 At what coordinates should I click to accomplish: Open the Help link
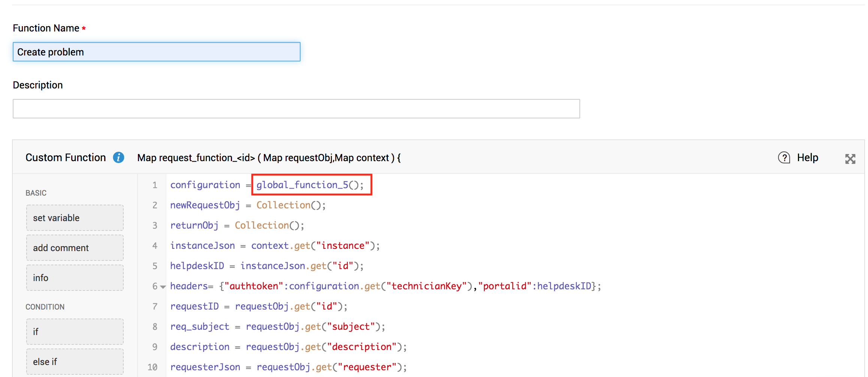point(807,158)
